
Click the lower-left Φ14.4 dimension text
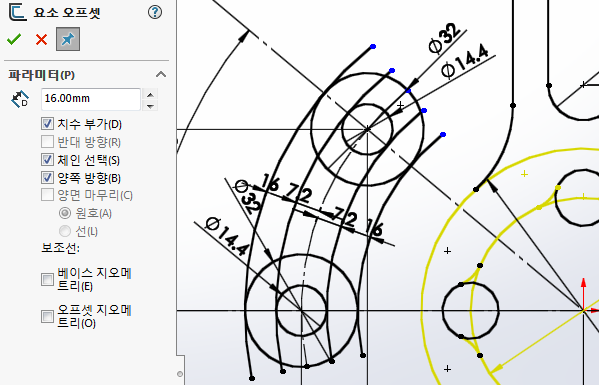(227, 236)
